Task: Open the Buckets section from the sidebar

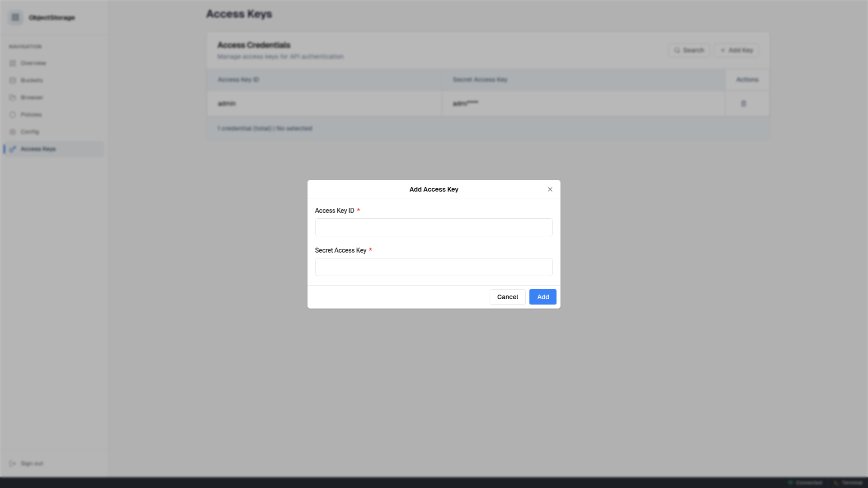Action: click(32, 80)
